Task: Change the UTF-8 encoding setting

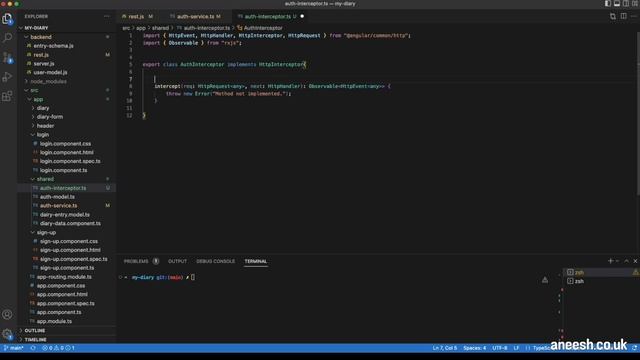Action: 500,348
